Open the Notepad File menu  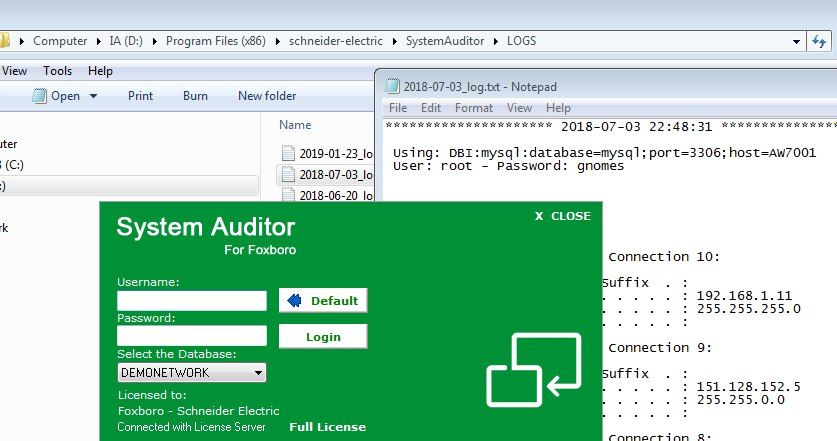(x=398, y=108)
